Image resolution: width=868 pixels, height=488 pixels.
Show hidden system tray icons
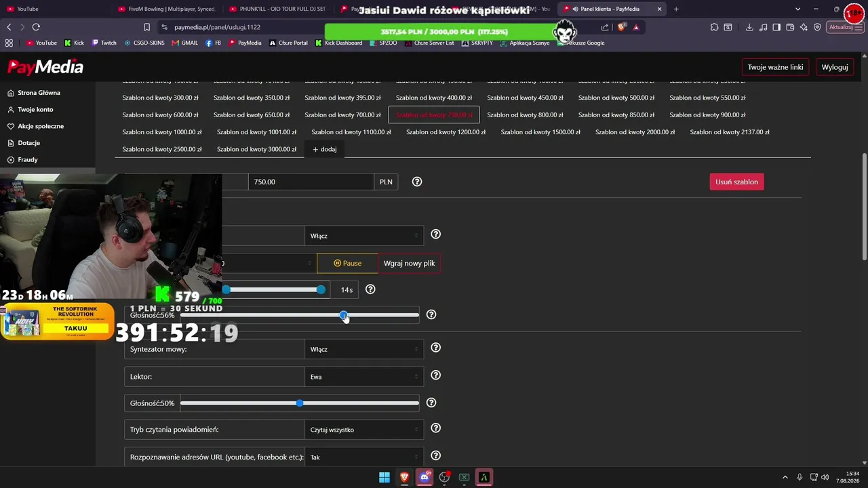point(785,477)
